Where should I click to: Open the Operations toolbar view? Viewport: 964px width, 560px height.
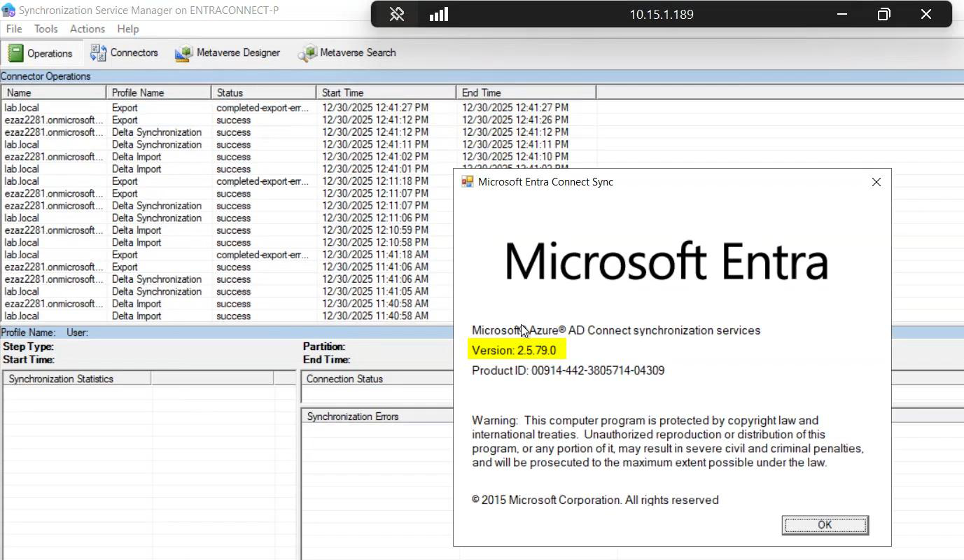click(40, 53)
